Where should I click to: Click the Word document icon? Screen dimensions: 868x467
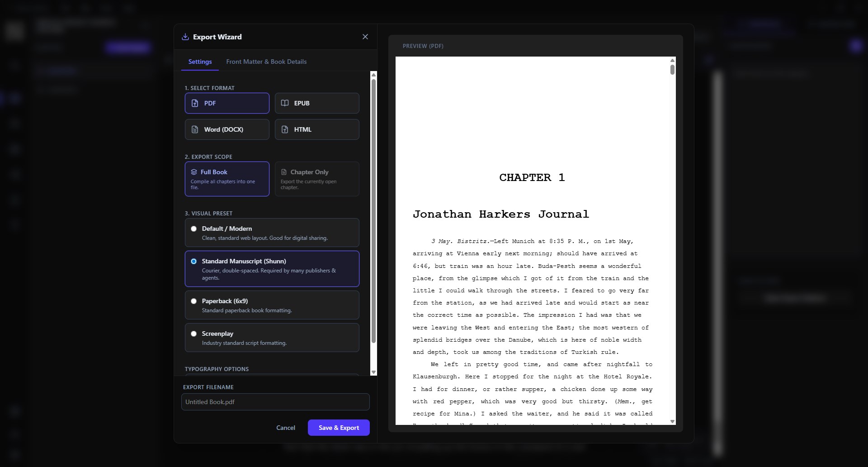(x=195, y=129)
